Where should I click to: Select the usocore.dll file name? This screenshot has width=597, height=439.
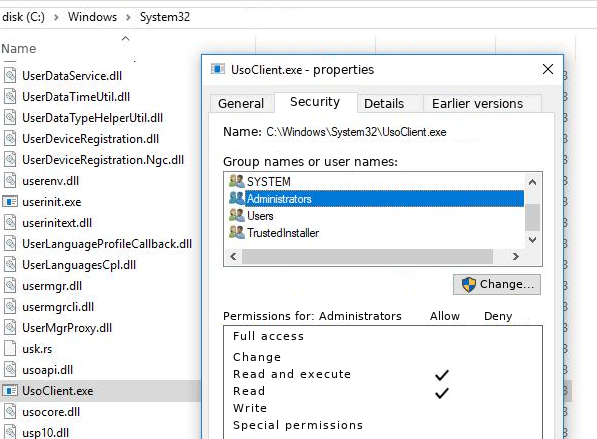coord(51,412)
